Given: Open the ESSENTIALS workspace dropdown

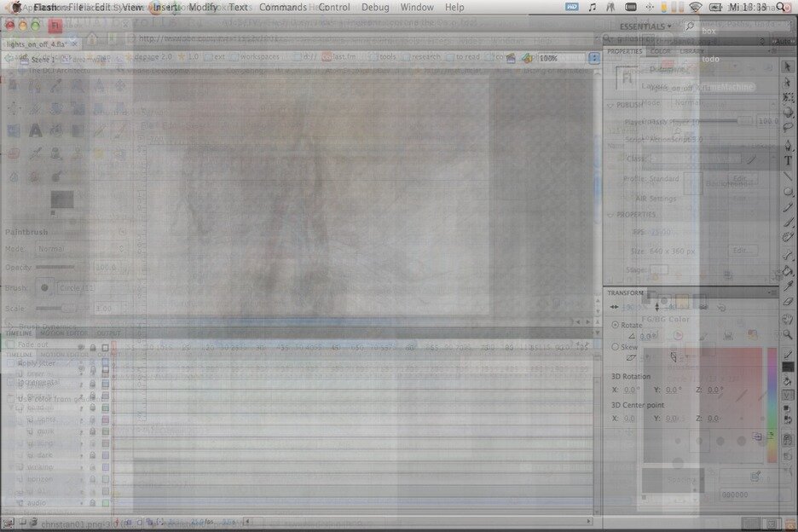Looking at the screenshot, I should tap(645, 26).
